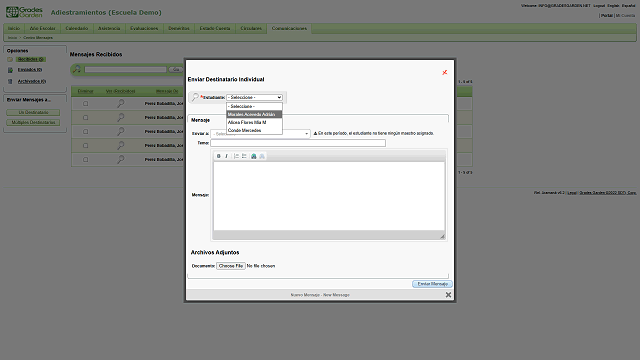Click the Inicio breadcrumb link

click(x=12, y=38)
